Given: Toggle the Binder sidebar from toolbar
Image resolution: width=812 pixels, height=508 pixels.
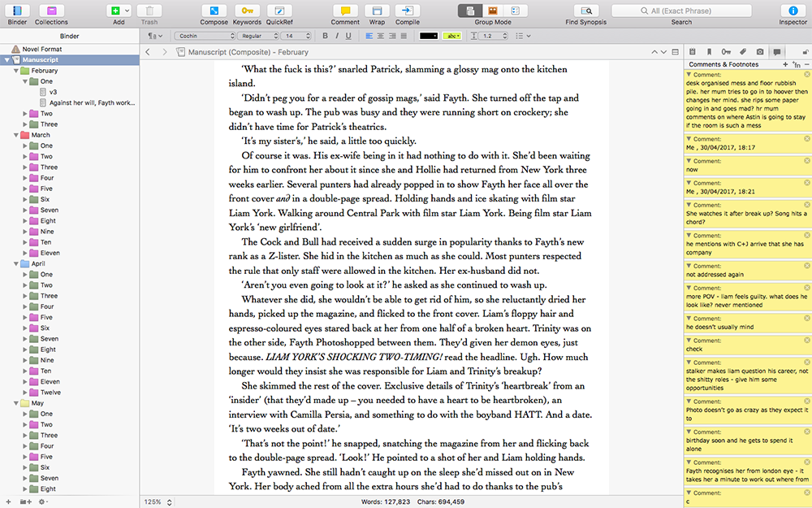Looking at the screenshot, I should point(17,11).
